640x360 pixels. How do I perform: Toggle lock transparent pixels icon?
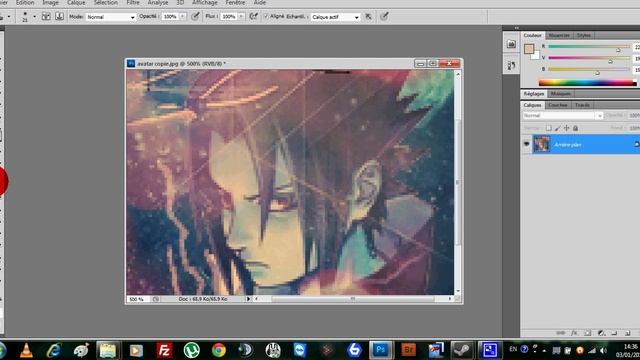click(549, 128)
